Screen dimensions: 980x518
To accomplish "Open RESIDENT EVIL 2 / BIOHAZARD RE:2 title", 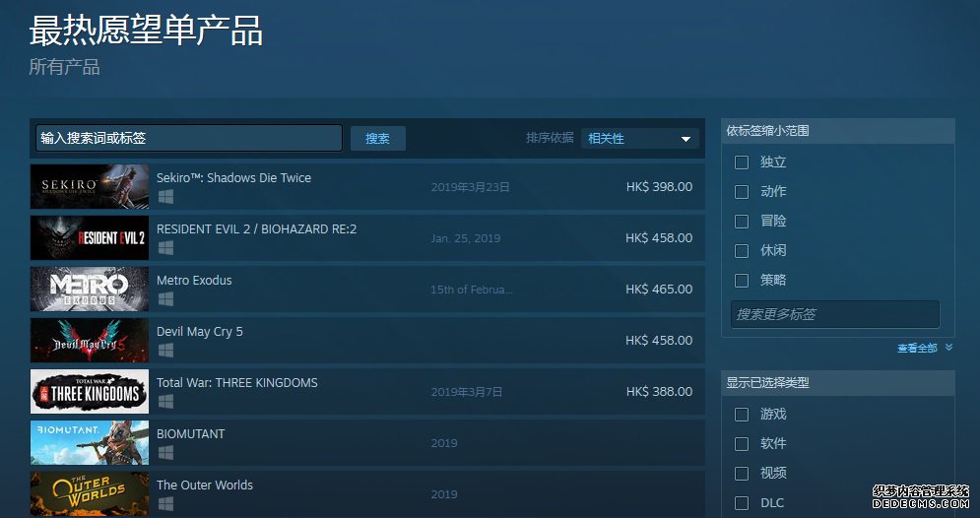I will [256, 228].
